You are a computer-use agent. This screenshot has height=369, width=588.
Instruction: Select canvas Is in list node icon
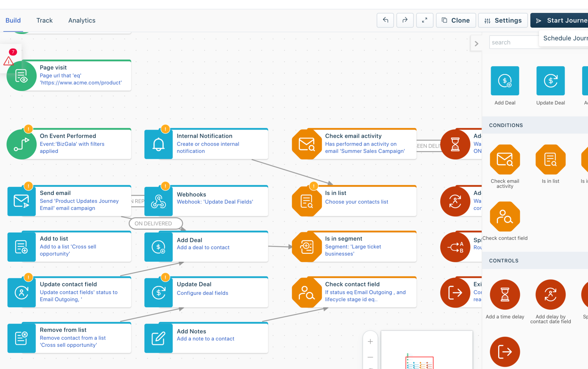[307, 201]
